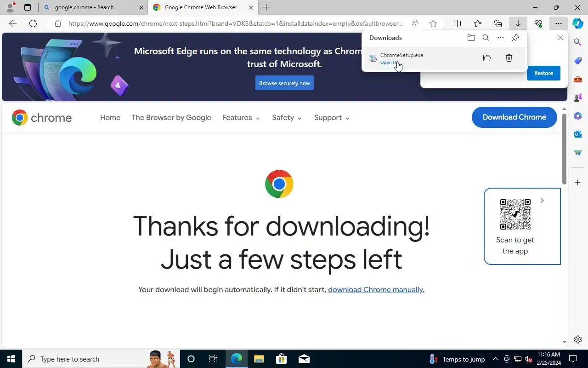Screen dimensions: 588x368
Task: Open more options in Downloads panel
Action: tap(501, 38)
